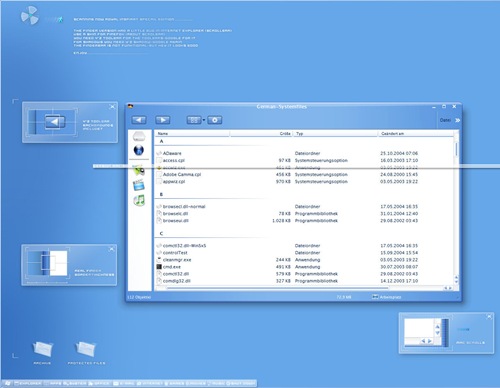Select the hard drive sidebar icon
This screenshot has height=388, width=500.
click(x=139, y=136)
